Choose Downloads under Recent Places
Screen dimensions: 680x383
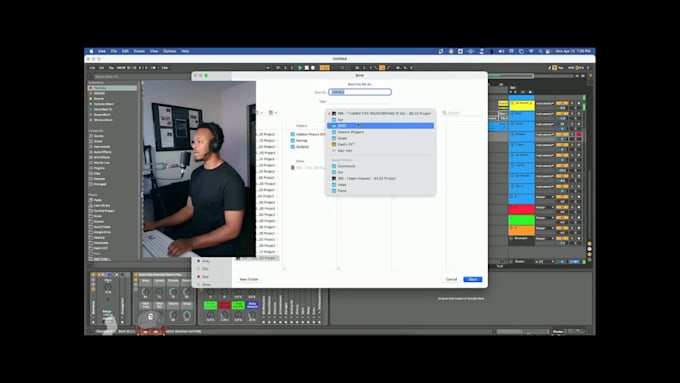tap(380, 166)
